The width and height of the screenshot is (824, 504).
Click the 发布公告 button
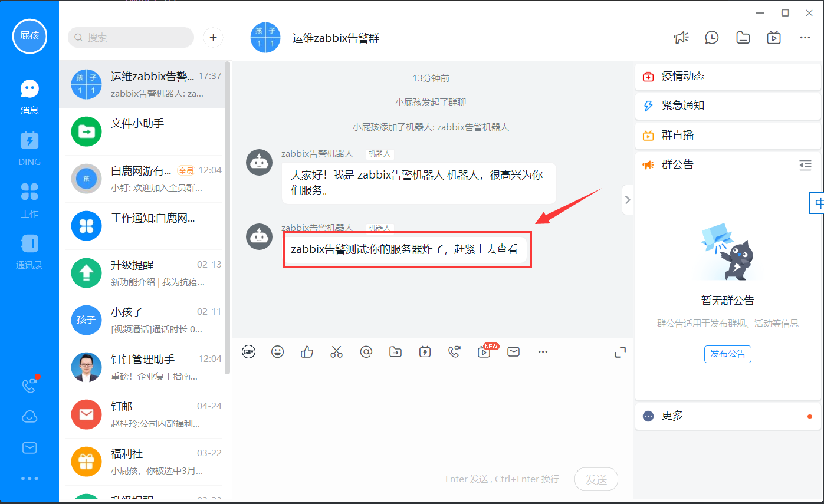(x=728, y=354)
